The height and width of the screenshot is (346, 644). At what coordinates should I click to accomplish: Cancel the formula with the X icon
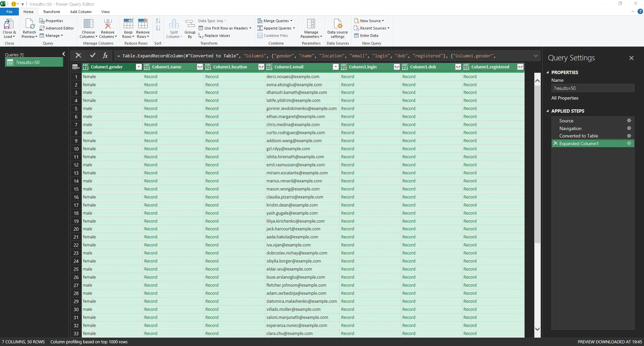coord(78,56)
